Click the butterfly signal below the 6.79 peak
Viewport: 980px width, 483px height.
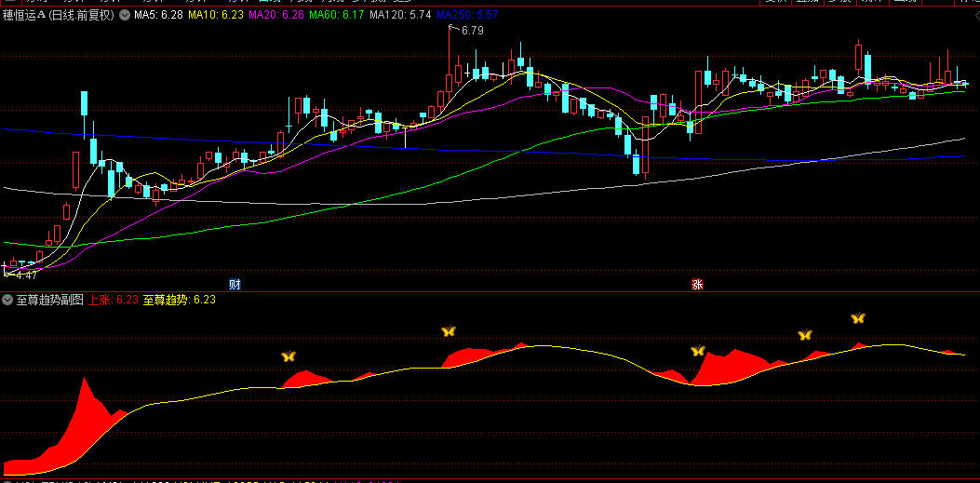pos(449,331)
